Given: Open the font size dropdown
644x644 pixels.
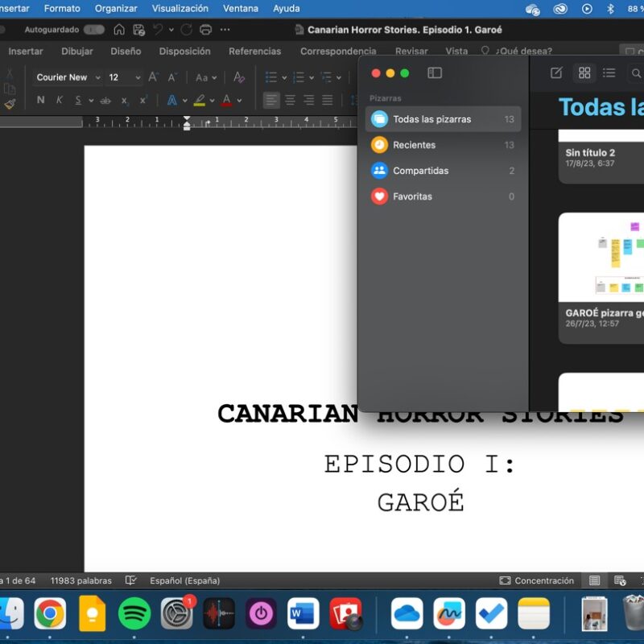Looking at the screenshot, I should tap(136, 78).
